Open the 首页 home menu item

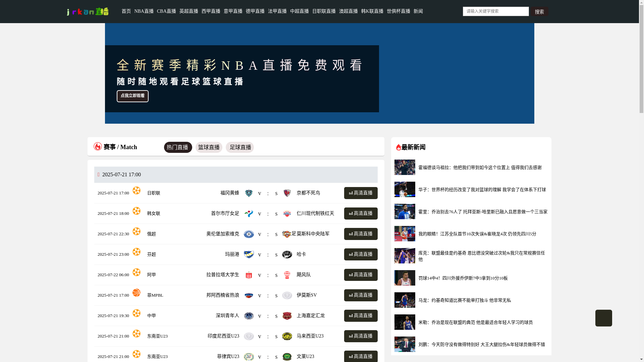click(x=126, y=11)
